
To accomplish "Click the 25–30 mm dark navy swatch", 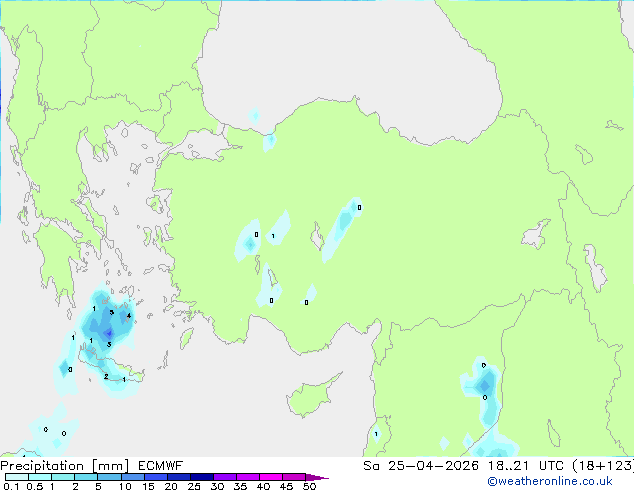I will click(201, 477).
